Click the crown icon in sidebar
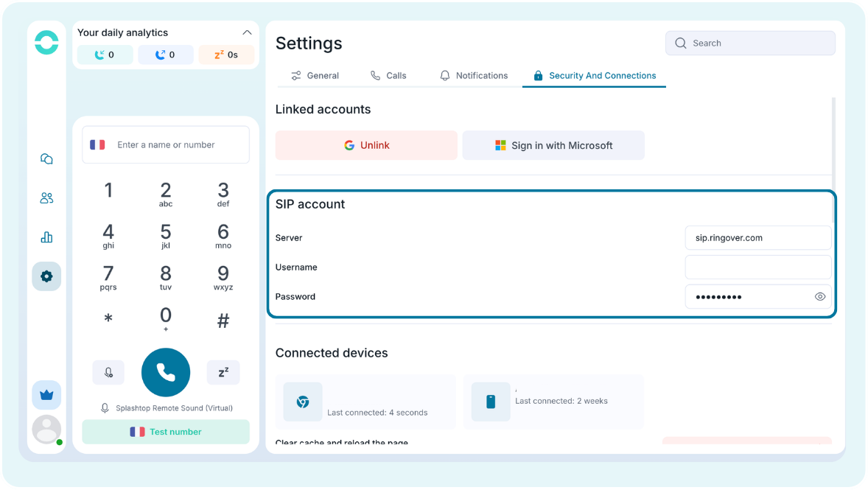The image size is (868, 490). [46, 395]
